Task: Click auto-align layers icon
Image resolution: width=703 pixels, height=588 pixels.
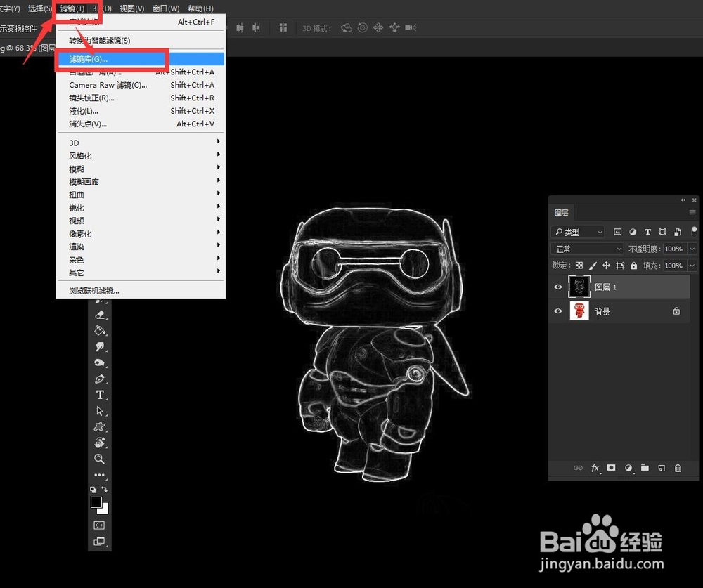Action: pyautogui.click(x=283, y=28)
